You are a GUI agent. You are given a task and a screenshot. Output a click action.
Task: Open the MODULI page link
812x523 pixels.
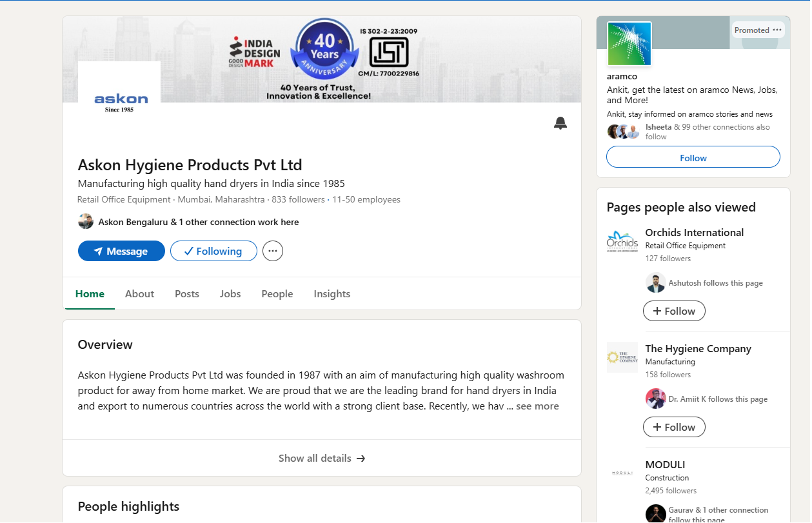tap(665, 465)
